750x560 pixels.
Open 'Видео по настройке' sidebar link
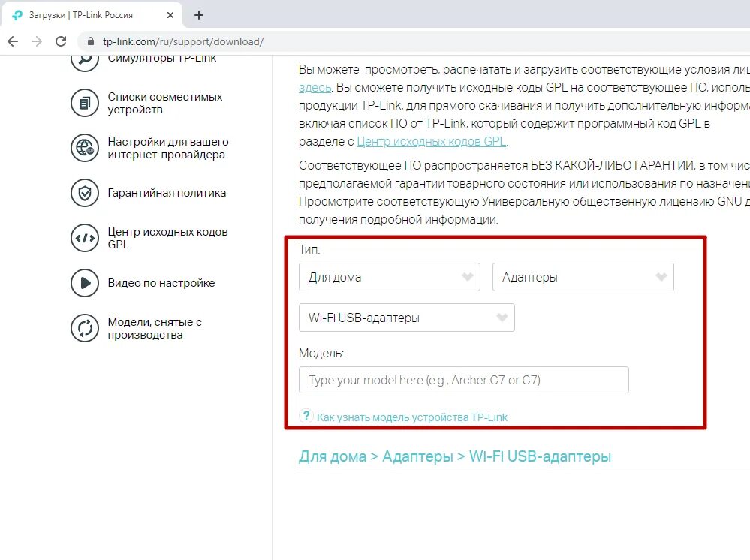[161, 283]
